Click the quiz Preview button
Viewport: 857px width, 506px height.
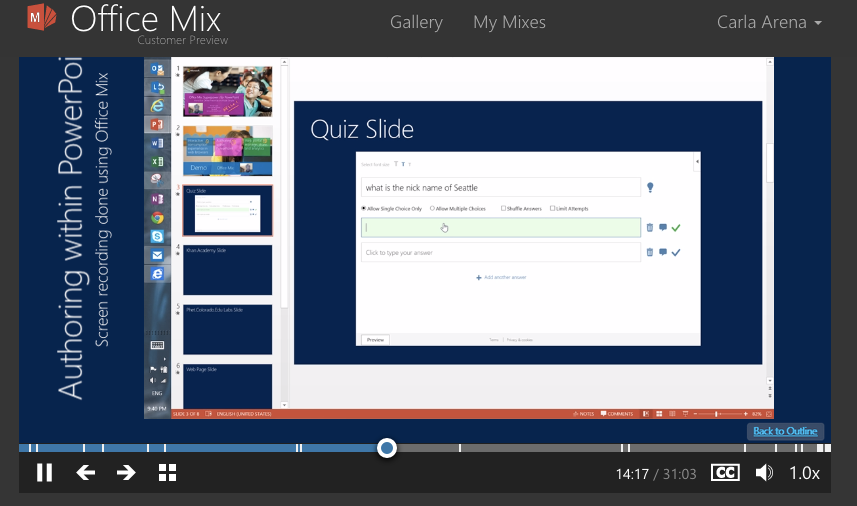375,340
